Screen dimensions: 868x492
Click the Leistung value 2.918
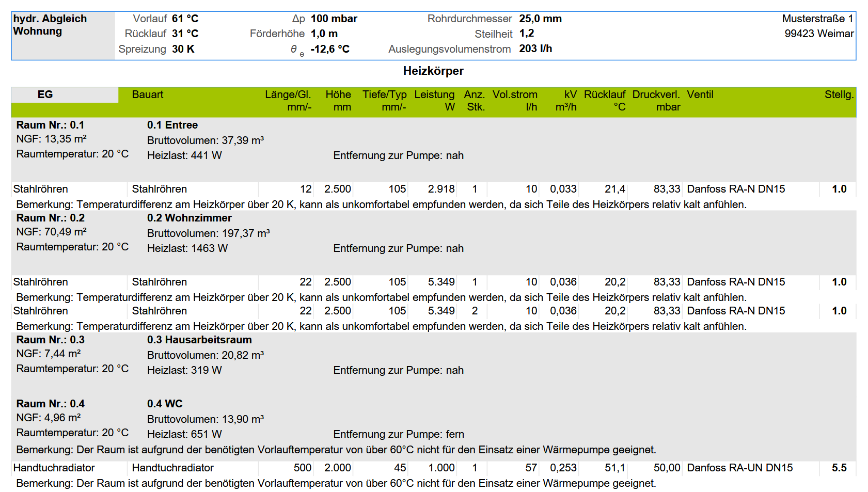[441, 189]
